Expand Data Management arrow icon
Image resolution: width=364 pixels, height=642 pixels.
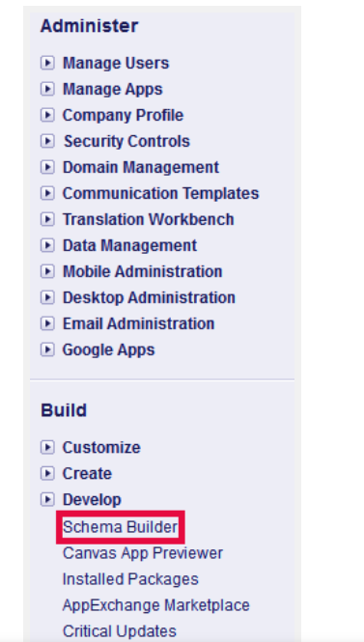pos(47,245)
